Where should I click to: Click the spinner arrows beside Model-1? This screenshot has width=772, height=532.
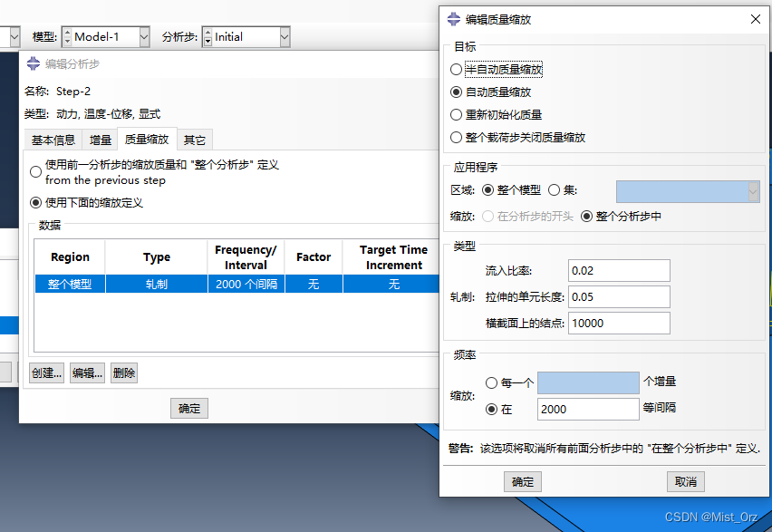[x=66, y=37]
